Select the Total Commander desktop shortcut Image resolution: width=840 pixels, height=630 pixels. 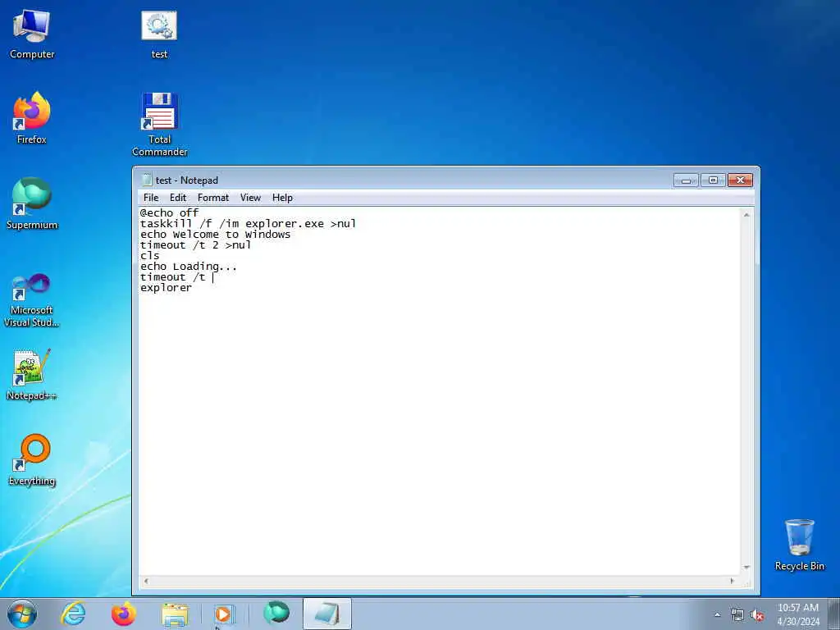(160, 125)
